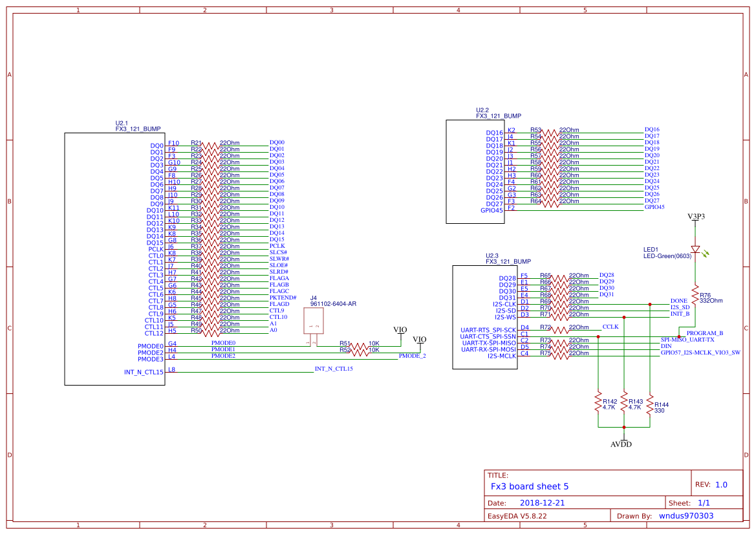The image size is (756, 535).
Task: Select the SLCS# net label
Action: point(278,252)
